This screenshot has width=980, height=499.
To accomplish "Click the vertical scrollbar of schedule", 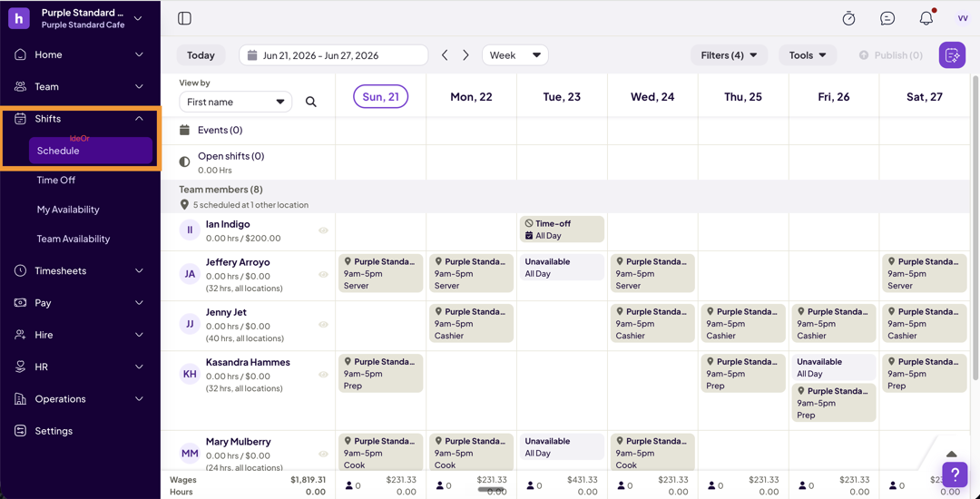I will tap(975, 228).
